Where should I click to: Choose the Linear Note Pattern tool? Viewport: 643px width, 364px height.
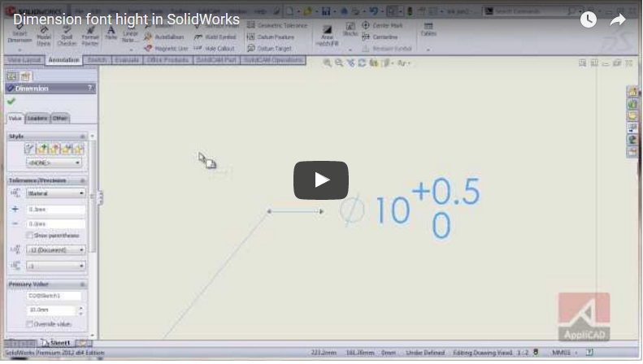130,37
